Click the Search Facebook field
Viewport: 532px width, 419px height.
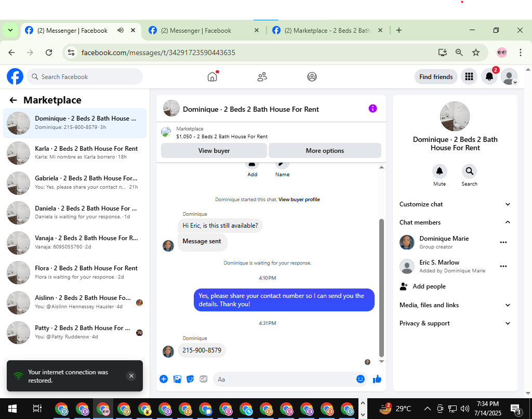point(85,77)
